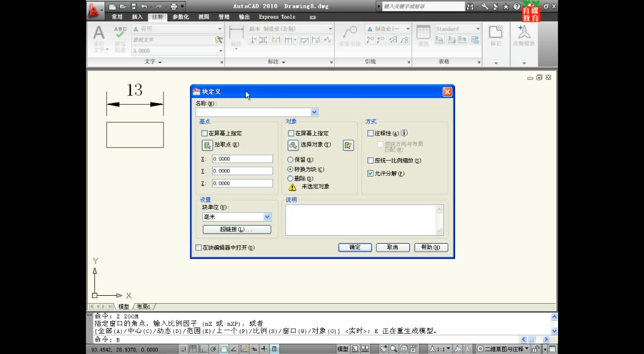Click the 确定 (OK) button
This screenshot has width=644, height=354.
pos(355,247)
